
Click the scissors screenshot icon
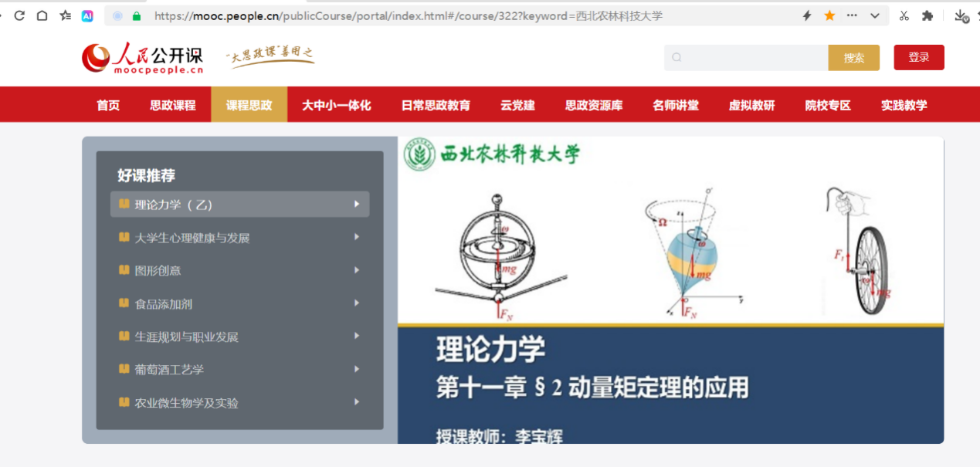(x=904, y=15)
